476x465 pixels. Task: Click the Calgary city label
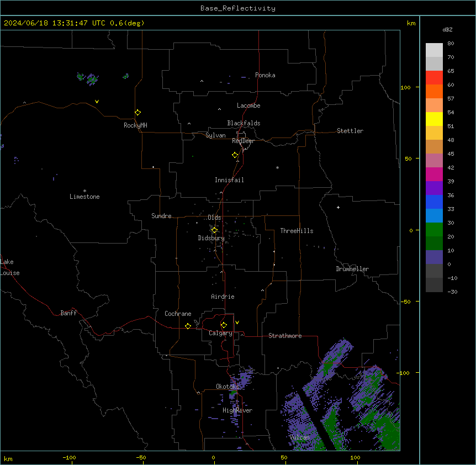(x=220, y=333)
